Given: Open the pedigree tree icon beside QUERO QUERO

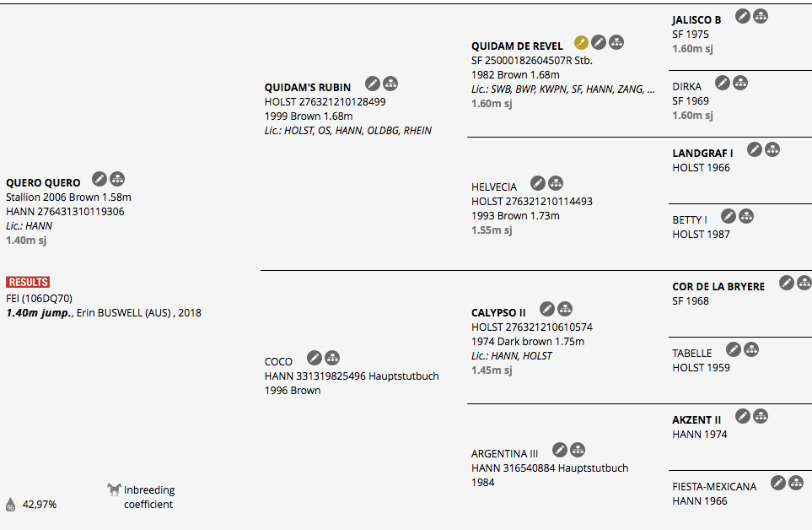Looking at the screenshot, I should 117,179.
